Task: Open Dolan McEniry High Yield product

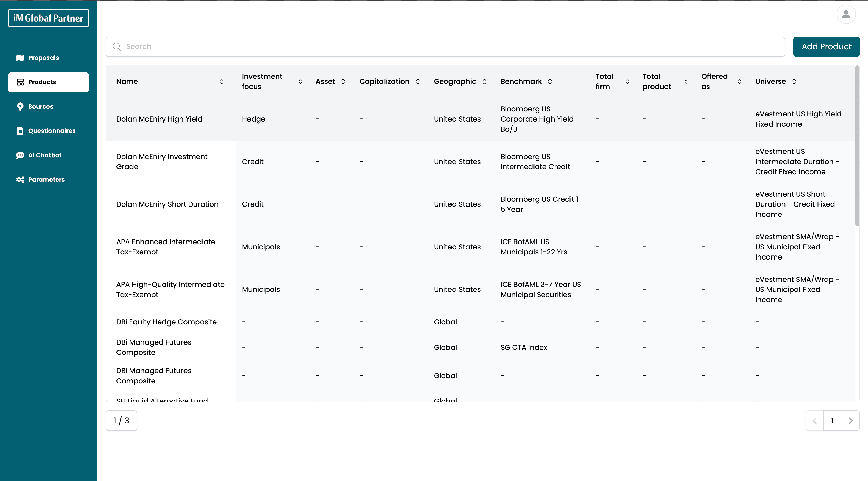Action: pos(159,119)
